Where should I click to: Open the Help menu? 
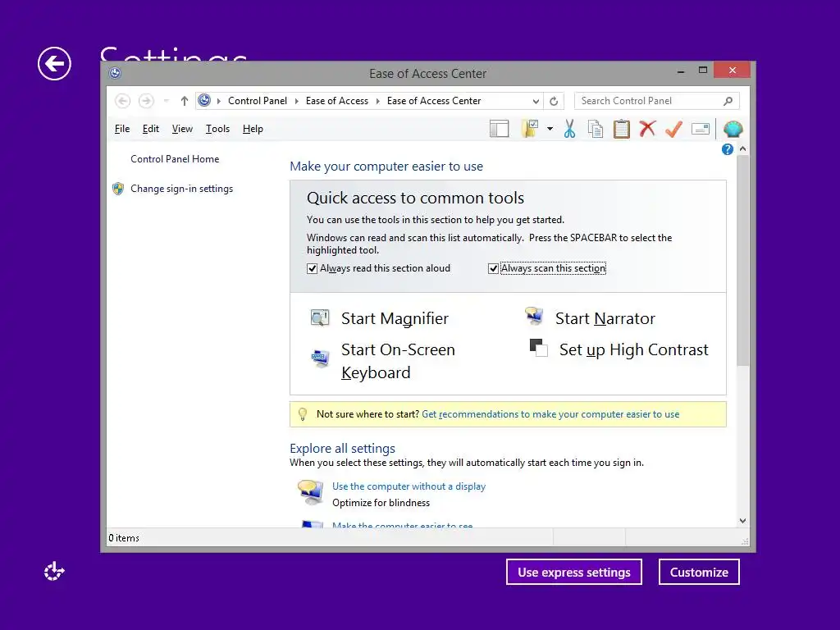pos(253,129)
